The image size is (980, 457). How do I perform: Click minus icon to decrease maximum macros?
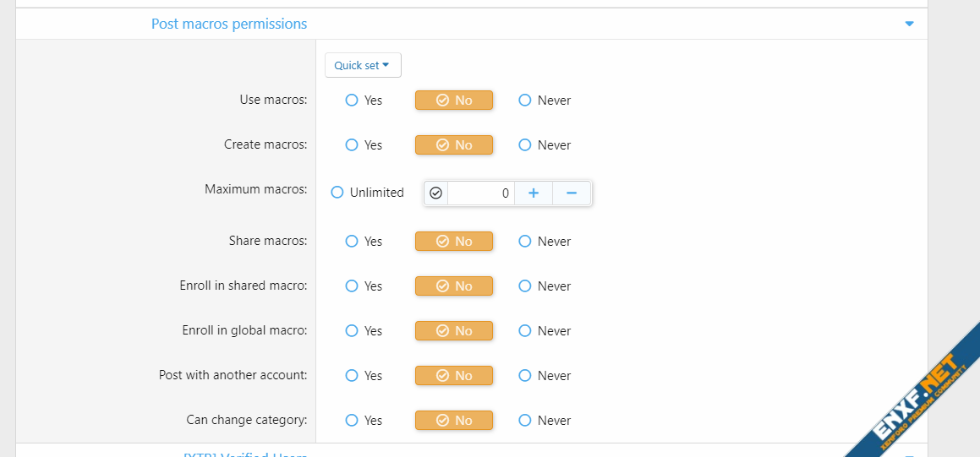click(x=572, y=193)
